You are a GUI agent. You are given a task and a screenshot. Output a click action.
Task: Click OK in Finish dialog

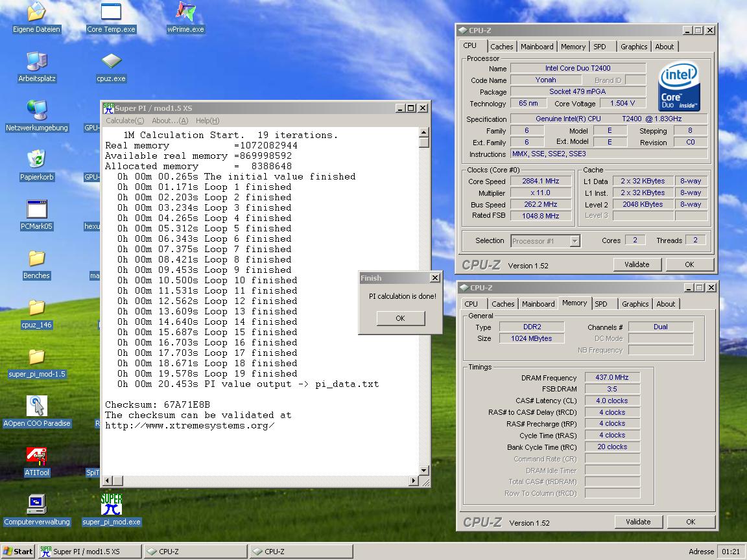[400, 318]
